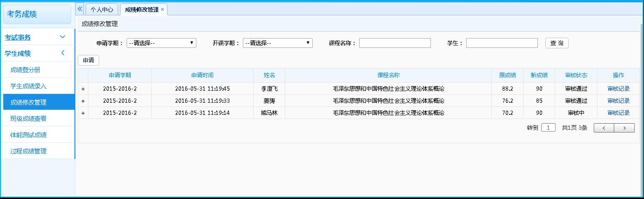The width and height of the screenshot is (644, 199).
Task: Open 成绩登分册 in the sidebar
Action: [32, 70]
